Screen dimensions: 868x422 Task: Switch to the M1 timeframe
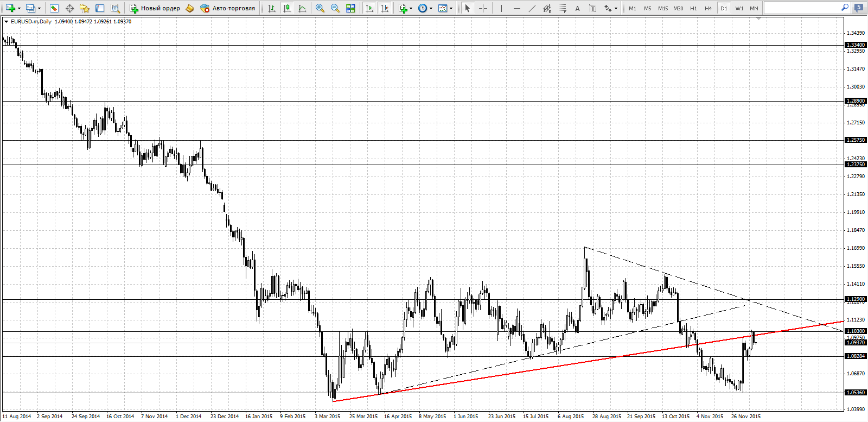(x=633, y=8)
